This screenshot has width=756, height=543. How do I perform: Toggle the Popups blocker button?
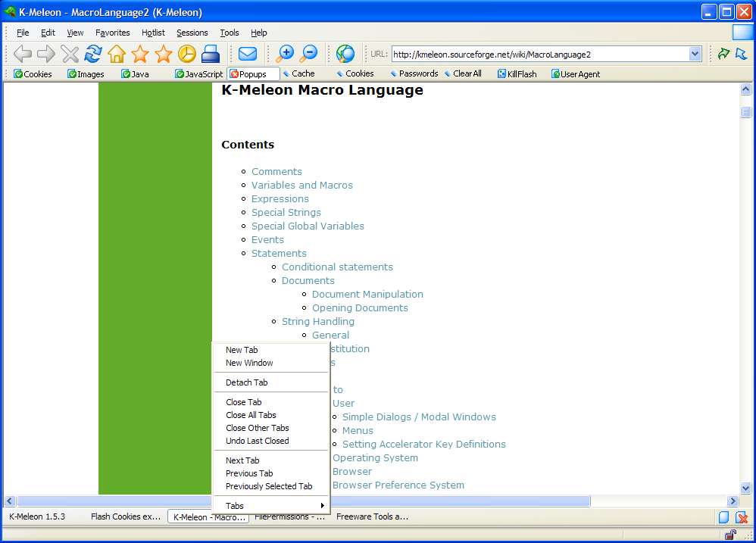click(x=253, y=74)
